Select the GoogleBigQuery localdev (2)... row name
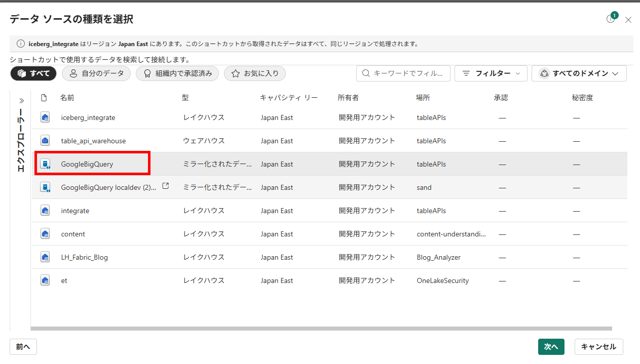640x364 pixels. [x=108, y=187]
